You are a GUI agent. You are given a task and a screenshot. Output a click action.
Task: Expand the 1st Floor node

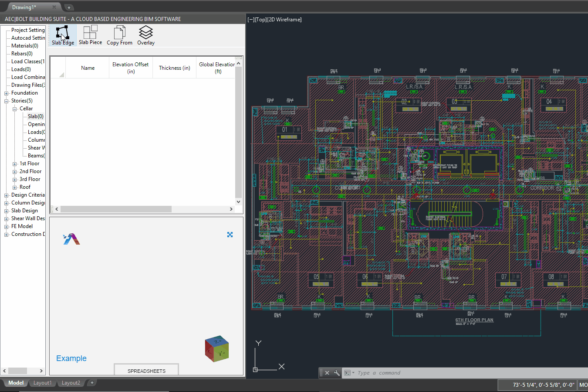pos(14,164)
